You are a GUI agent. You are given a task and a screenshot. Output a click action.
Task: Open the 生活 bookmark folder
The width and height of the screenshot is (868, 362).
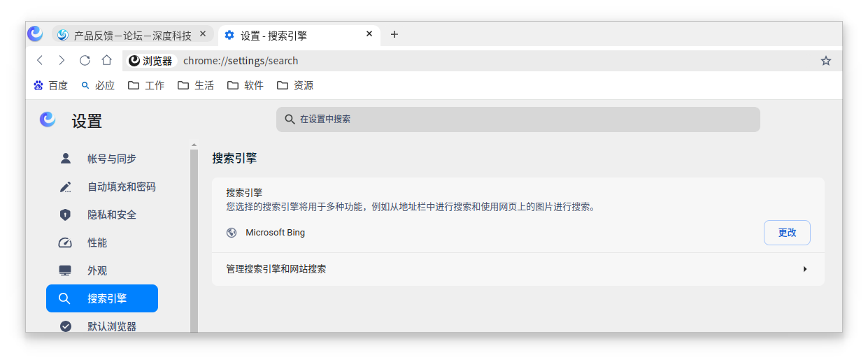point(196,85)
